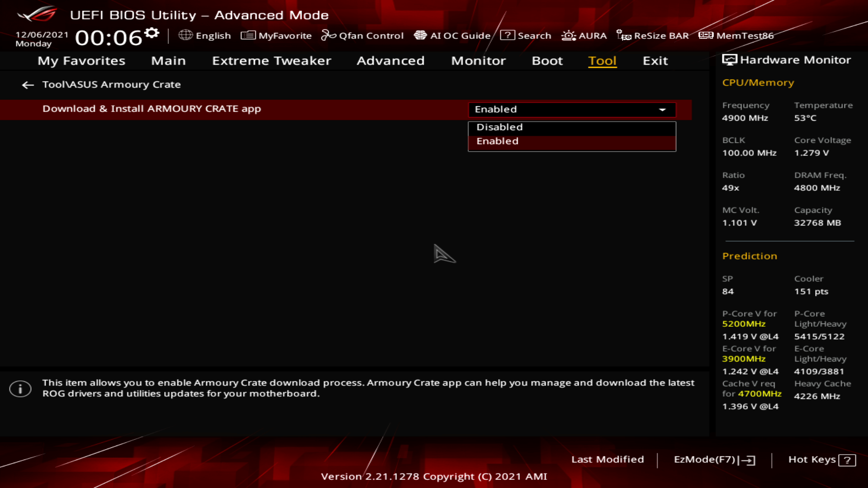Image resolution: width=868 pixels, height=488 pixels.
Task: Click Last Modified button
Action: (x=607, y=460)
